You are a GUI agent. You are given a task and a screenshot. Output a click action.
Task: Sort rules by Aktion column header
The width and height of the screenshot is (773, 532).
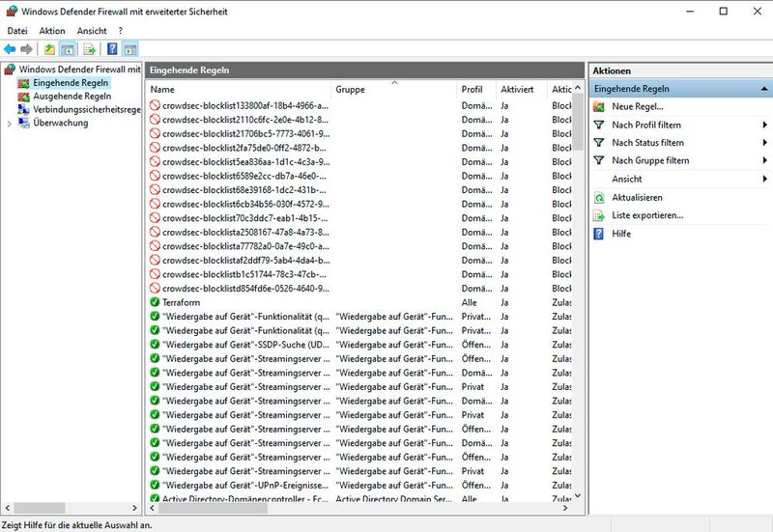561,89
